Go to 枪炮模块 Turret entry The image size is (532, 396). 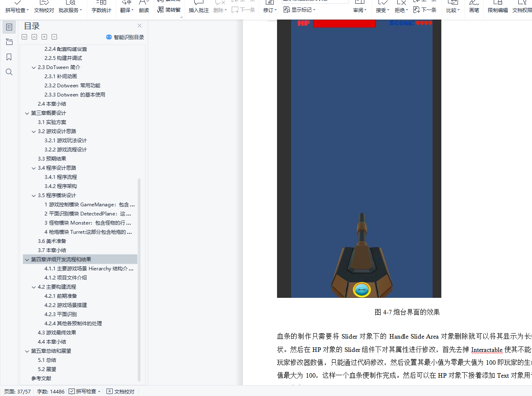(x=88, y=232)
